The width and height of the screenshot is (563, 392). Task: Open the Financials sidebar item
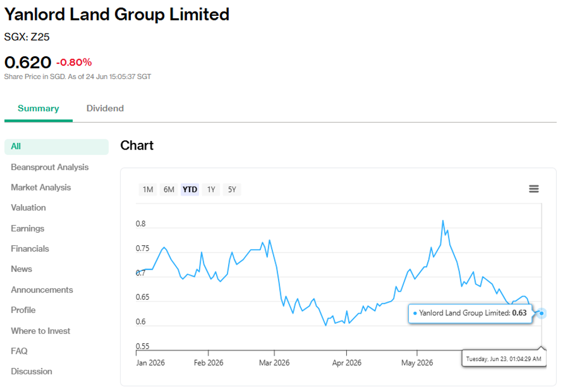[30, 249]
